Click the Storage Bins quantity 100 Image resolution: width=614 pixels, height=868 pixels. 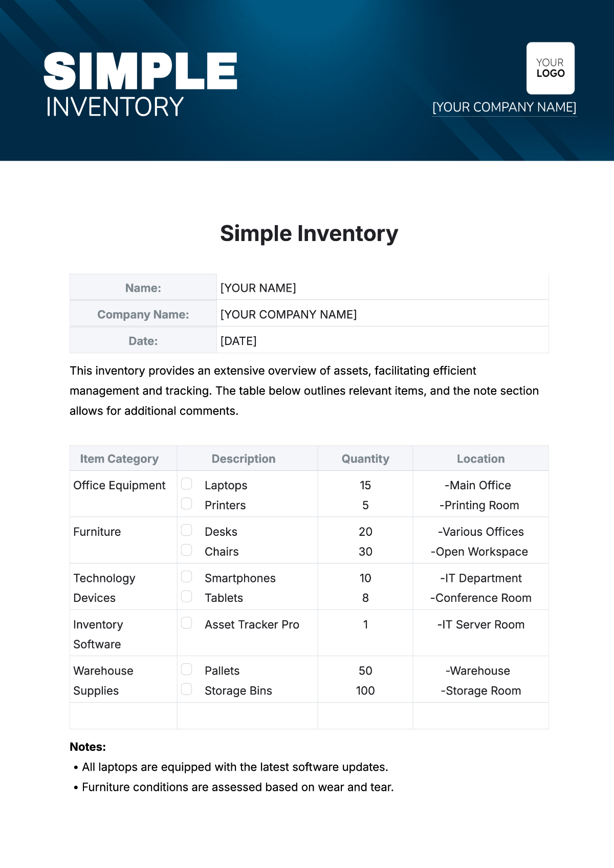point(365,691)
